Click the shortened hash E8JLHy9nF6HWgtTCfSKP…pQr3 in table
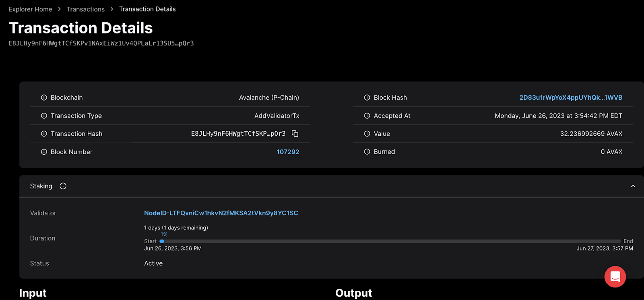The height and width of the screenshot is (300, 644). (x=238, y=134)
